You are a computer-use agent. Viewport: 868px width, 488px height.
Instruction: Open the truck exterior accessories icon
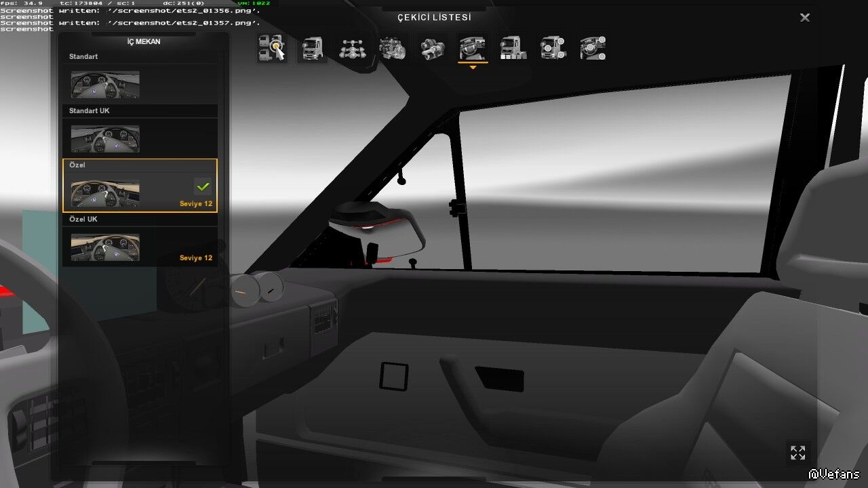[553, 48]
